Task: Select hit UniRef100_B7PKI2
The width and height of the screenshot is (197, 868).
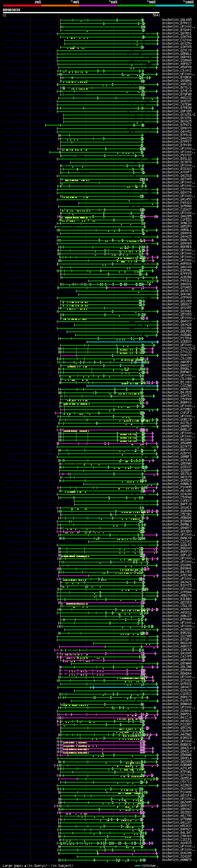Action: [x=177, y=23]
